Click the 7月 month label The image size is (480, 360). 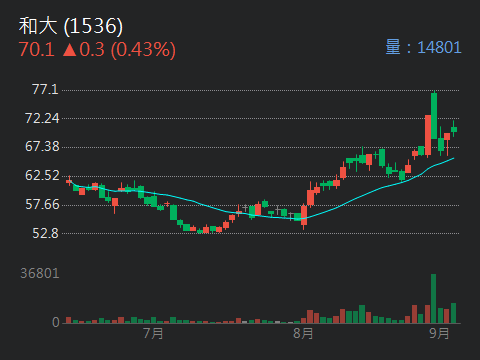click(153, 333)
